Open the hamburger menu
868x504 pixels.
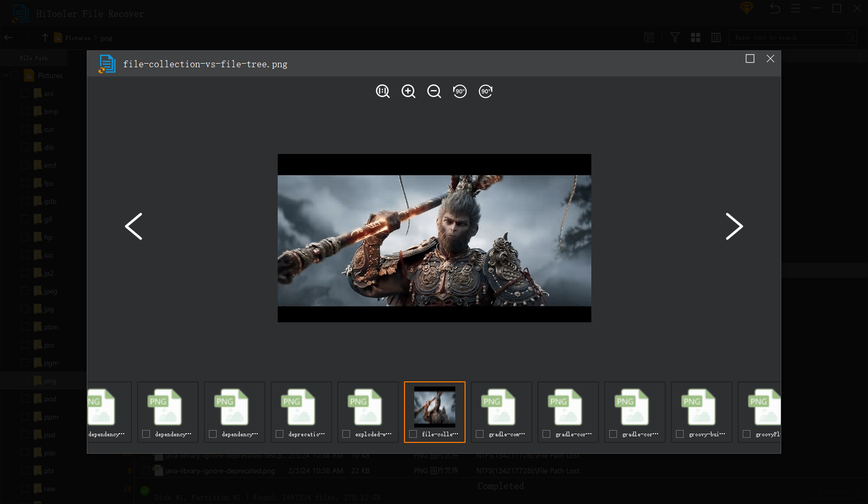[x=796, y=8]
